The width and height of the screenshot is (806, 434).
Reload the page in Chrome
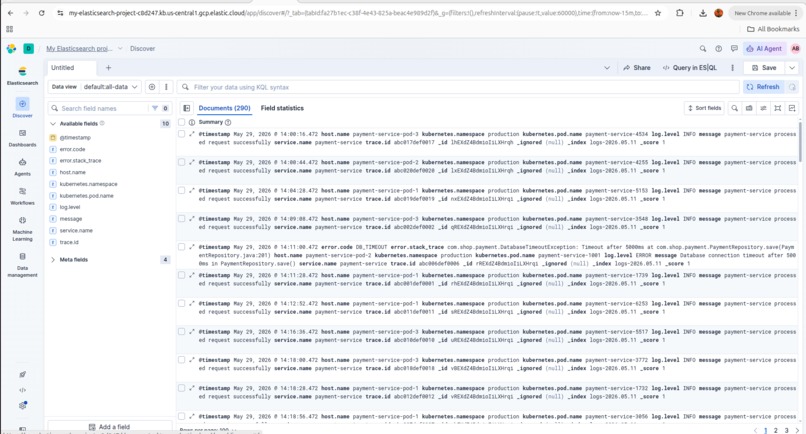coord(42,13)
